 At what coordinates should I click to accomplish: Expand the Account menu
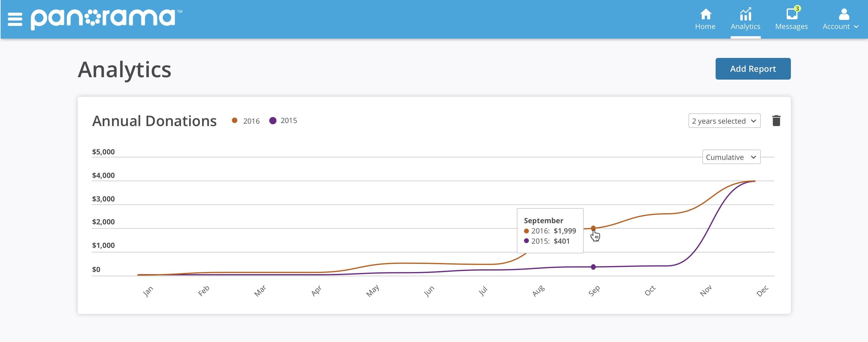pyautogui.click(x=840, y=20)
